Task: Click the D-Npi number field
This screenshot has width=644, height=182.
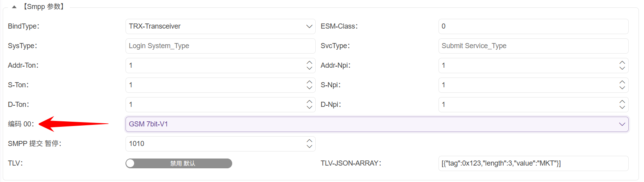Action: [528, 105]
